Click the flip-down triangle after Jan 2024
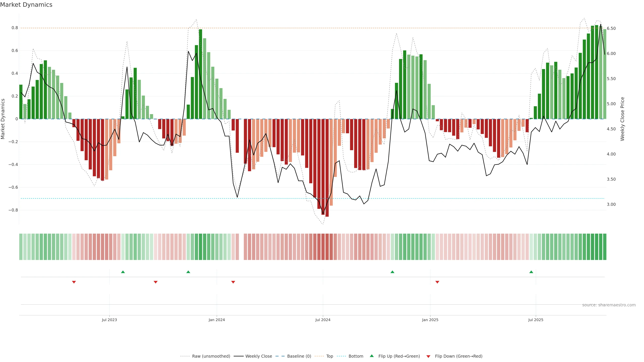 click(x=233, y=282)
